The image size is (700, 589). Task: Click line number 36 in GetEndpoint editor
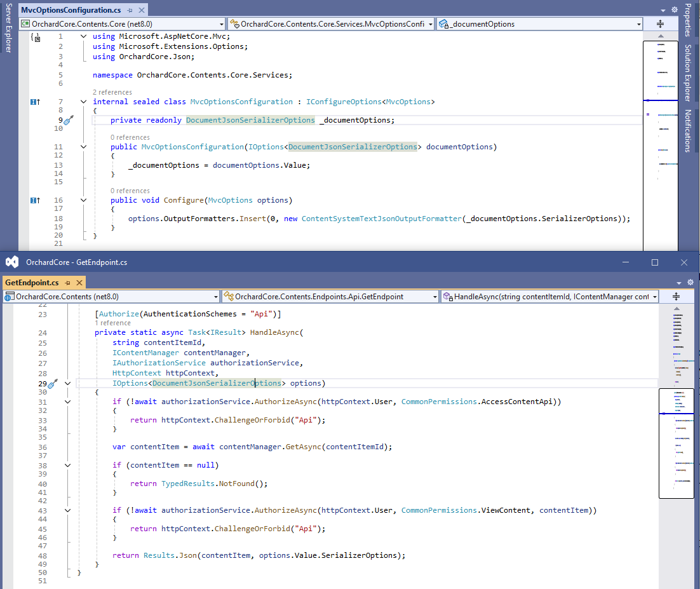click(43, 447)
